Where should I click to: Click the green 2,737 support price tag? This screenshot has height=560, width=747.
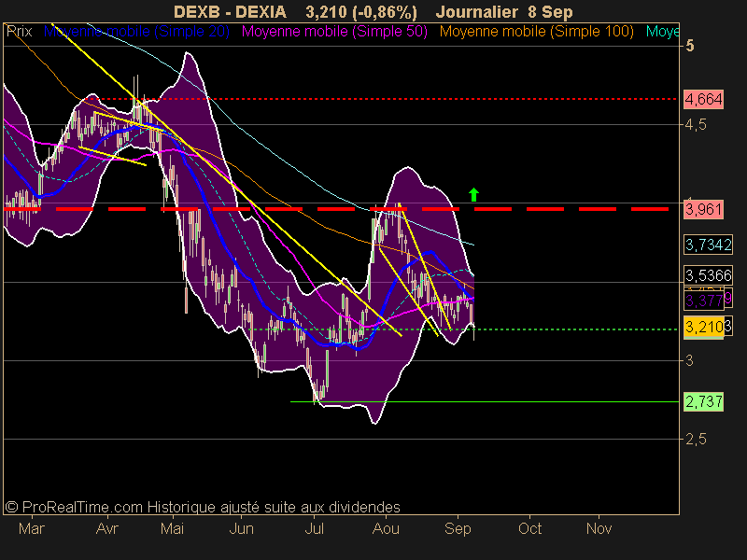704,401
